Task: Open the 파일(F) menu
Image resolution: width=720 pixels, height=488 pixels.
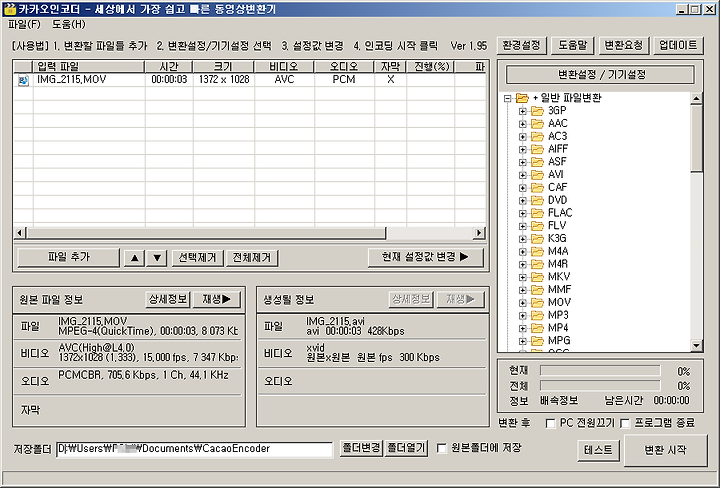Action: click(x=24, y=24)
